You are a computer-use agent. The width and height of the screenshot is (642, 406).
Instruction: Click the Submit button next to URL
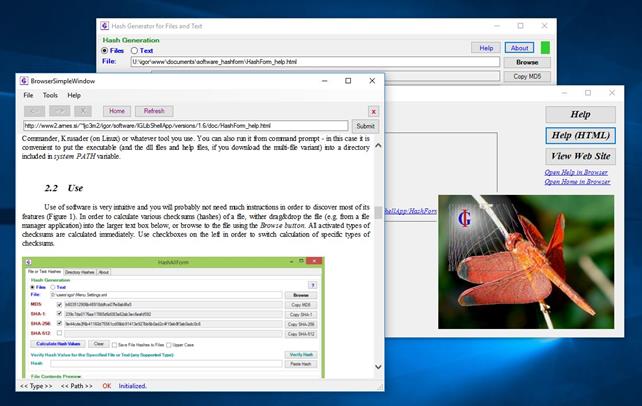(365, 126)
